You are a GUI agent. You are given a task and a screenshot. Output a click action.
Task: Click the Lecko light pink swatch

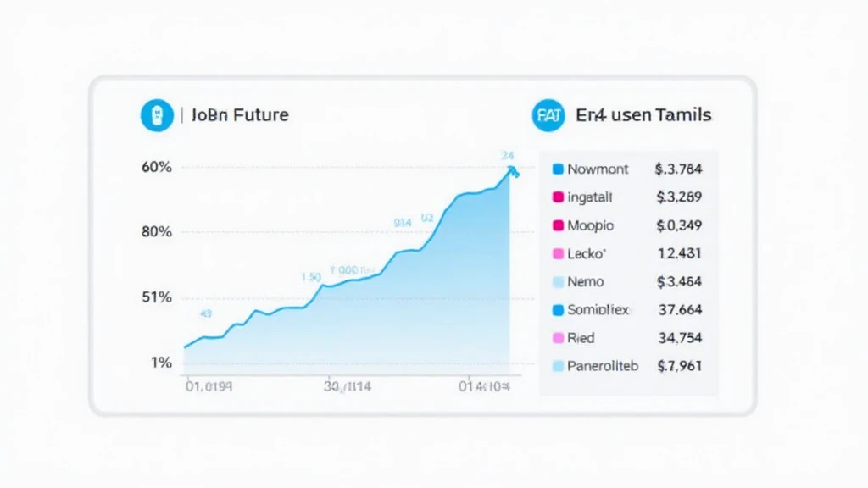click(558, 253)
